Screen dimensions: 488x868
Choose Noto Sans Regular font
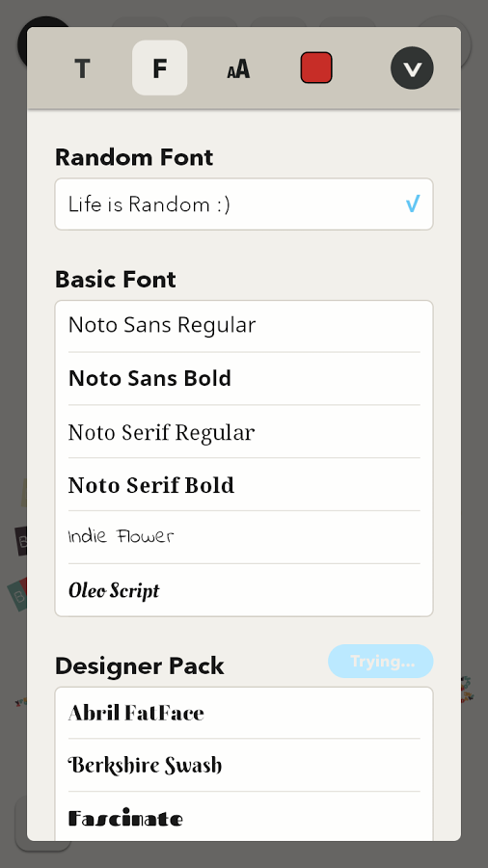[244, 326]
